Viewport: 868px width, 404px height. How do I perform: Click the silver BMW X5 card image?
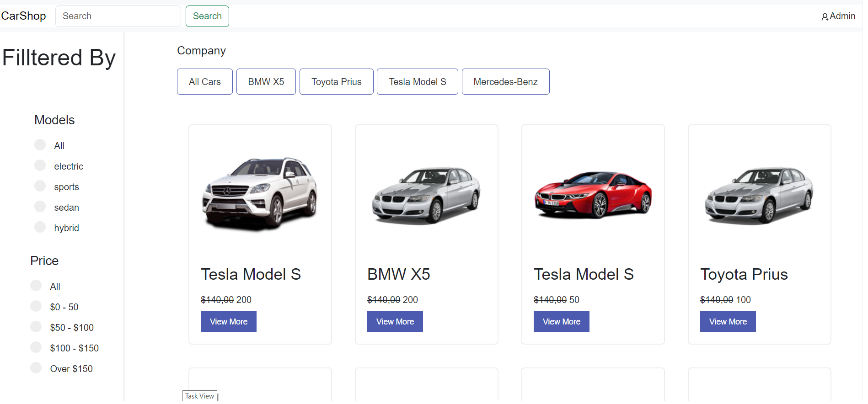(x=426, y=196)
